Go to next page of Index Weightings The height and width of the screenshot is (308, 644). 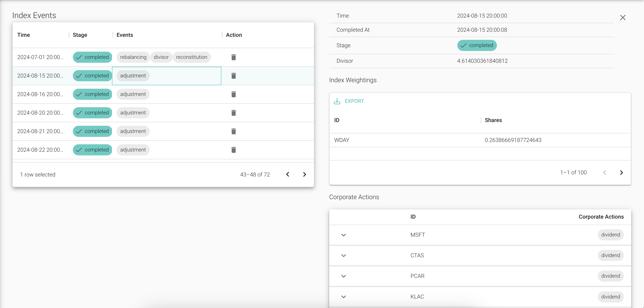(x=622, y=172)
